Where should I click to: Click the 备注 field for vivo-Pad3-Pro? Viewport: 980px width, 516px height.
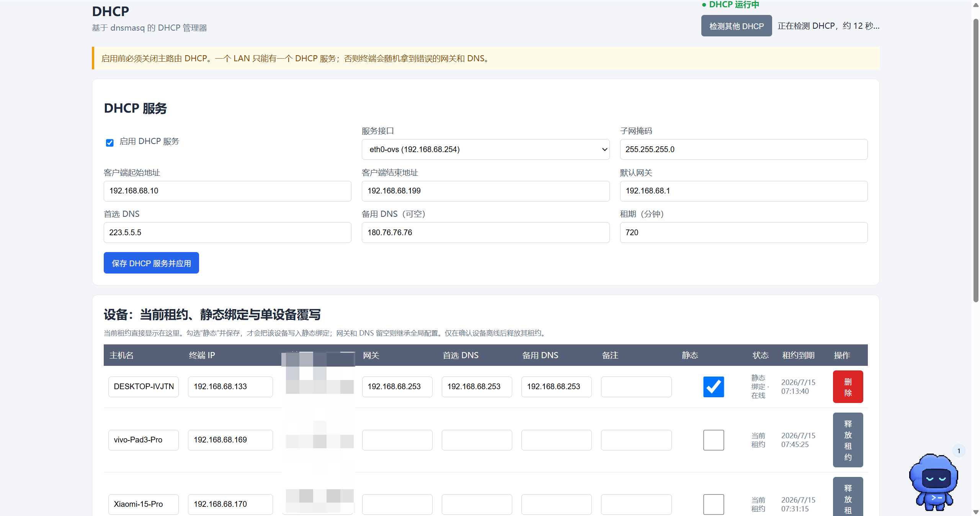636,440
